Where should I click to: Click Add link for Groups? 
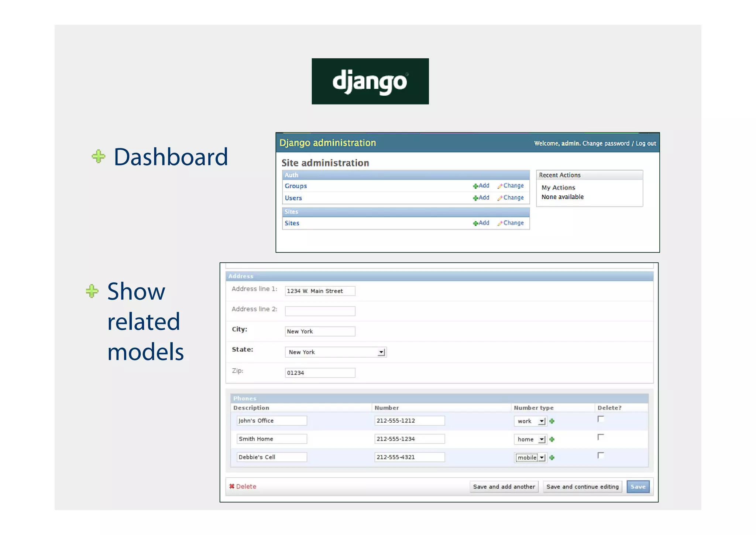(x=484, y=185)
